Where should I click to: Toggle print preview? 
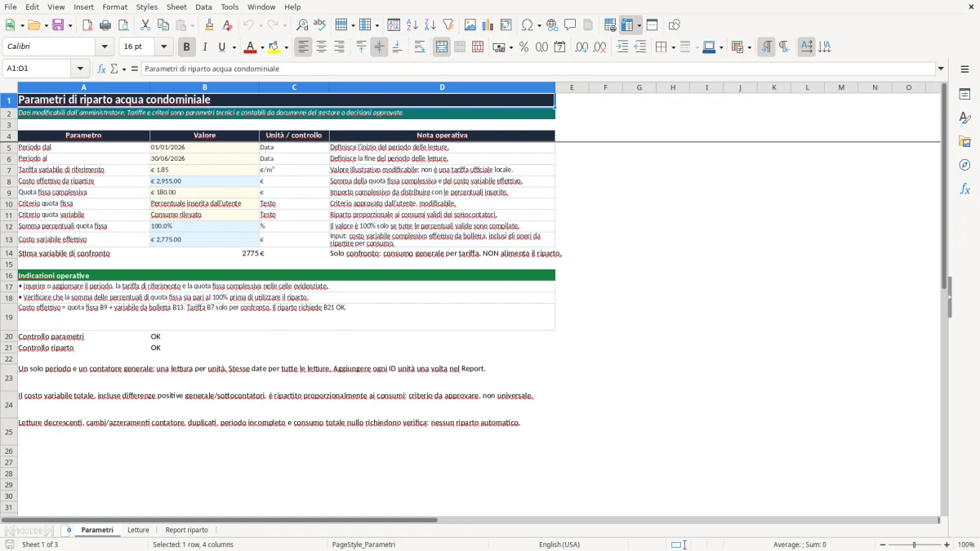click(123, 25)
